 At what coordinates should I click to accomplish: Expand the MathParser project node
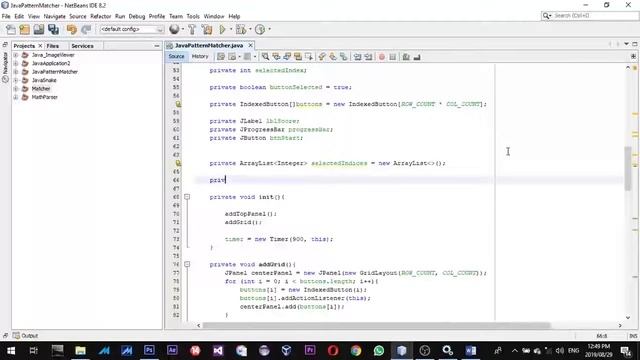click(16, 97)
